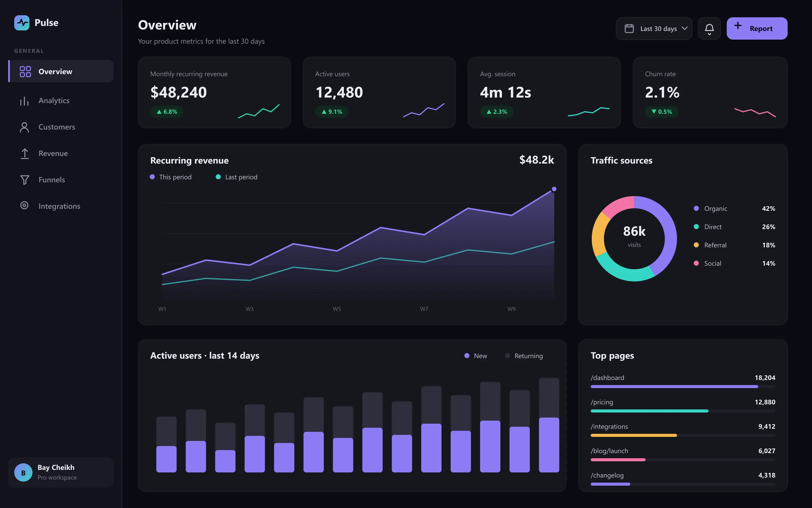Click the Analytics bar-chart icon
Image resolution: width=812 pixels, height=508 pixels.
click(x=25, y=101)
